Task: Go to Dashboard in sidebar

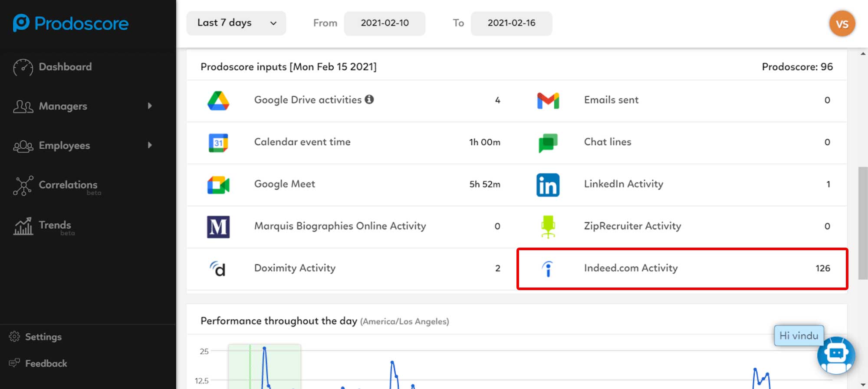Action: (65, 67)
